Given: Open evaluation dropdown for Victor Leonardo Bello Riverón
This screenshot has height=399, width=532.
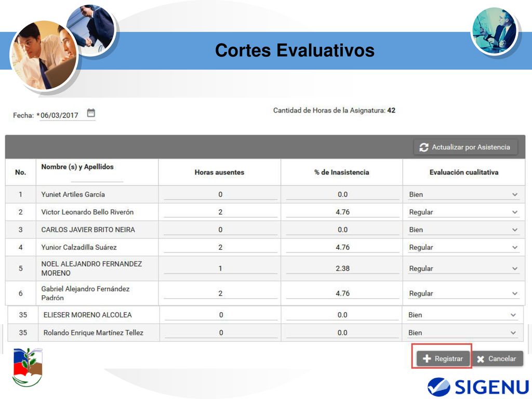Looking at the screenshot, I should point(463,212).
